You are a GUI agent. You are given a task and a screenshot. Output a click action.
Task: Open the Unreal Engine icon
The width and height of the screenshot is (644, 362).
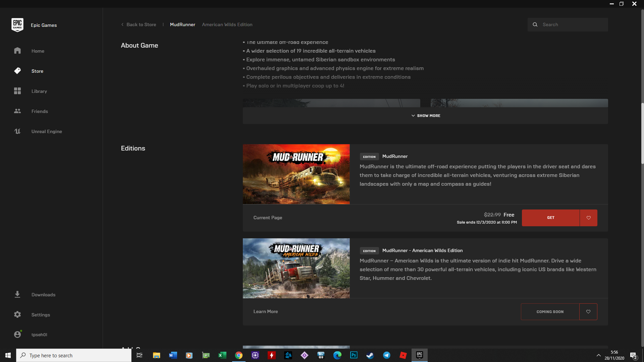[x=17, y=131]
